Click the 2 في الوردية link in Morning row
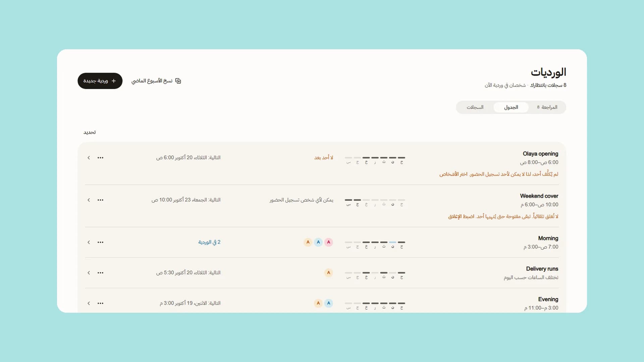Image resolution: width=644 pixels, height=362 pixels. coord(209,242)
